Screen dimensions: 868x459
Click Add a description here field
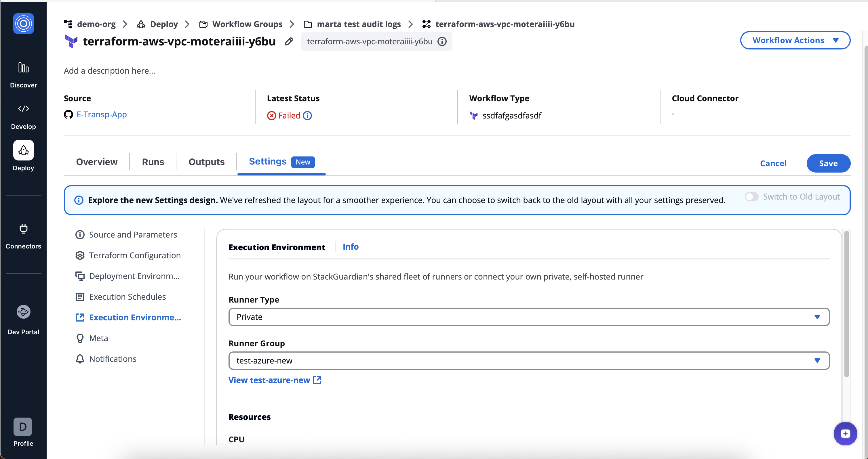pyautogui.click(x=109, y=71)
